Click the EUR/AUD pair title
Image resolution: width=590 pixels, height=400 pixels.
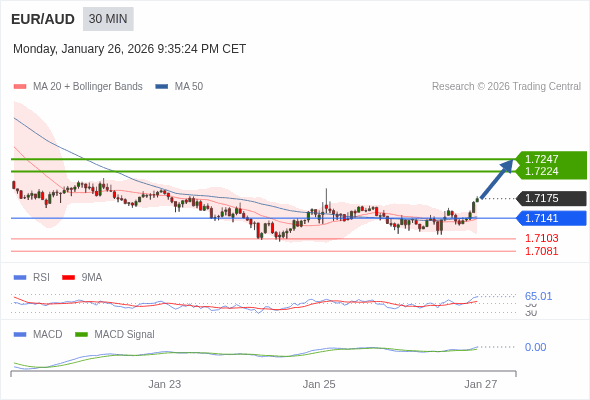pyautogui.click(x=43, y=19)
